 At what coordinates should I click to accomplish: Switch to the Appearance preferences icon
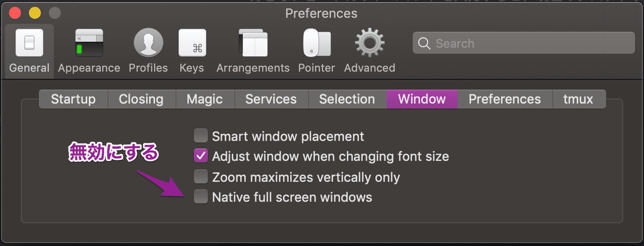[89, 44]
